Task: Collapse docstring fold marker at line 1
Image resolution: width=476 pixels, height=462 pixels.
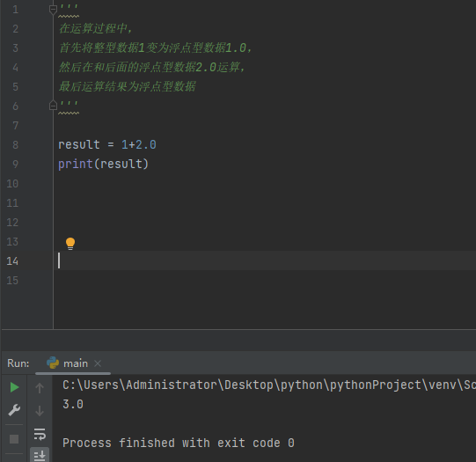Action: click(x=53, y=10)
